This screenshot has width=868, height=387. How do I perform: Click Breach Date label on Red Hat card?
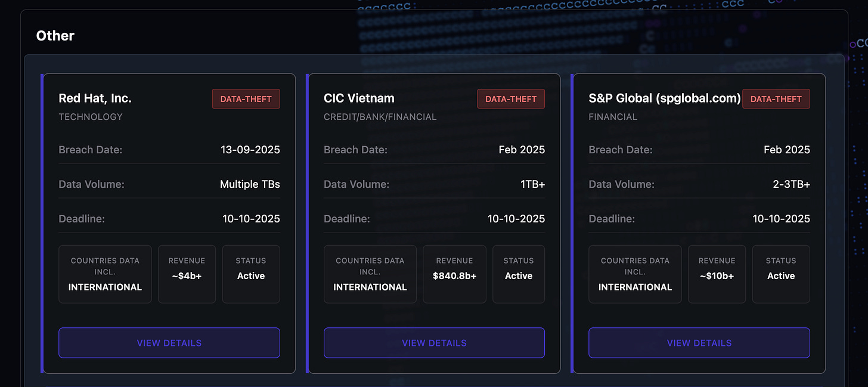(x=91, y=150)
